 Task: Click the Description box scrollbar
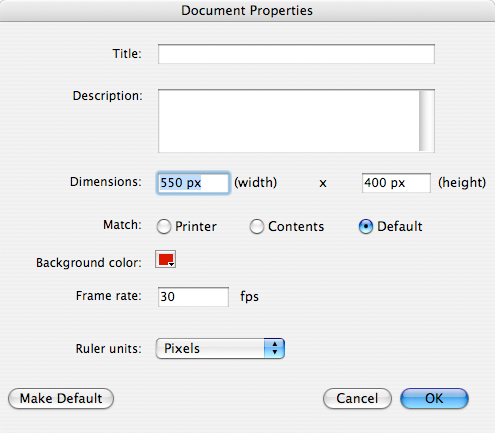point(427,121)
